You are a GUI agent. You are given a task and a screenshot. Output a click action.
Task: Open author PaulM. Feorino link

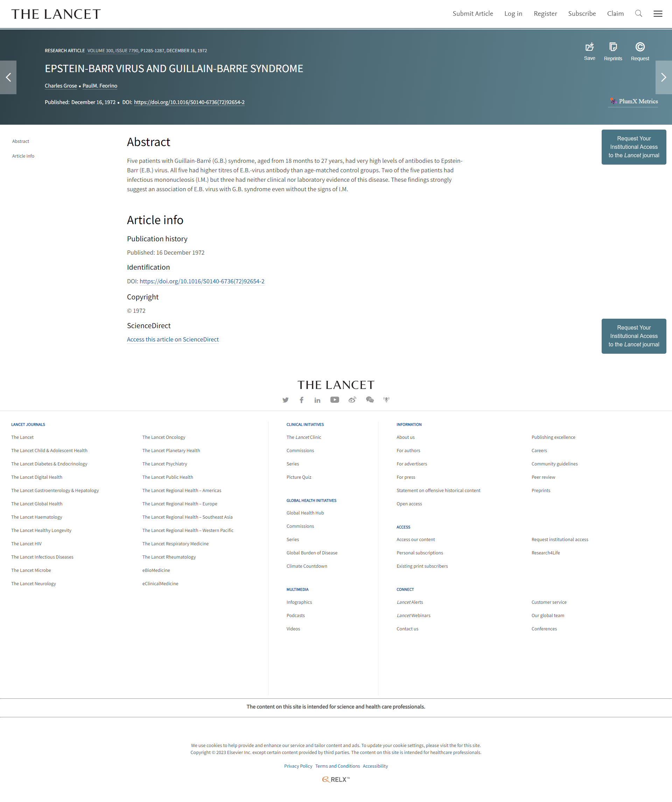[100, 86]
